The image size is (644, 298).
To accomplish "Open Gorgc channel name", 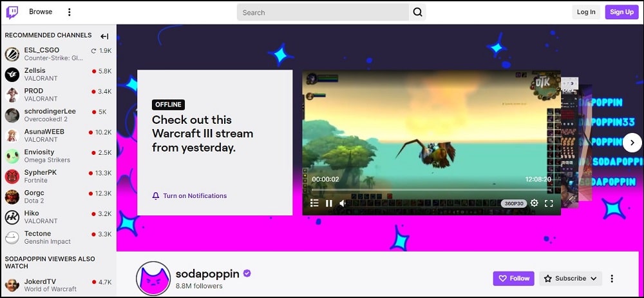I will 34,193.
